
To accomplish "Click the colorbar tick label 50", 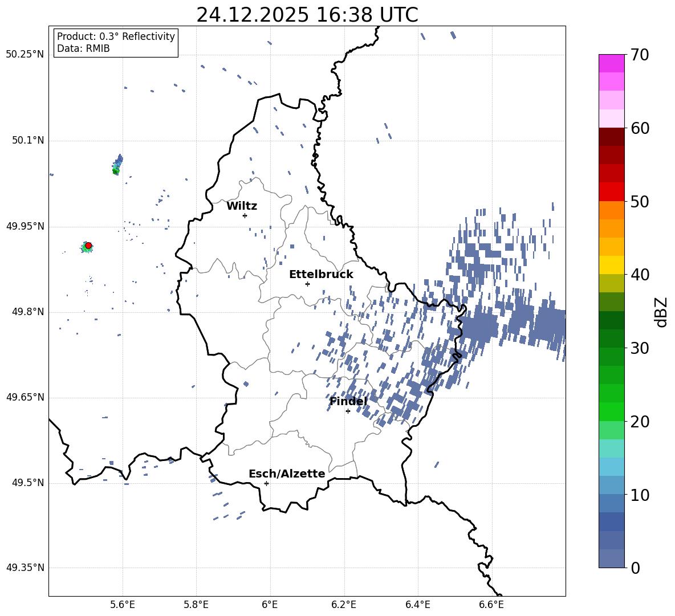I will [640, 201].
